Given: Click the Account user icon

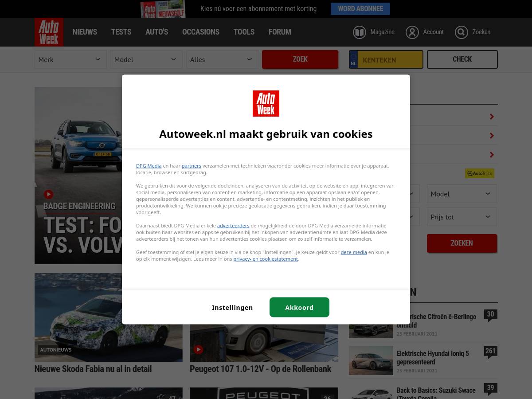Looking at the screenshot, I should [x=412, y=32].
